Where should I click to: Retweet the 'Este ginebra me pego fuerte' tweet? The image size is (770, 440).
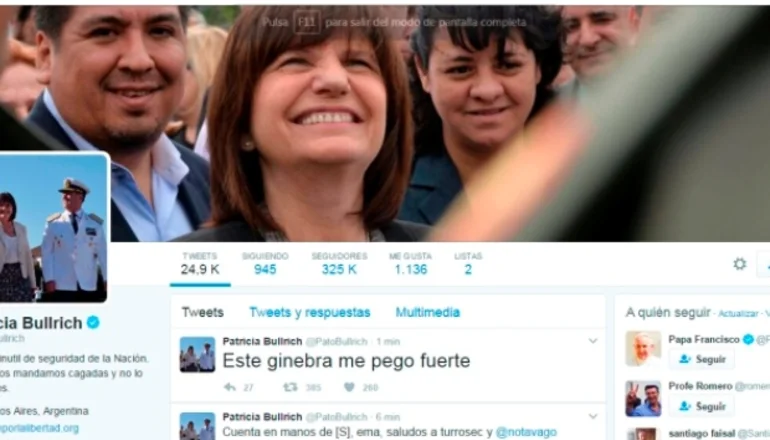coord(290,387)
